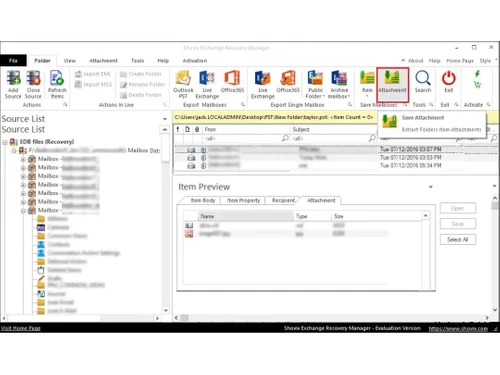Select the Drafts pencil folder icon
The image size is (500, 375).
[41, 278]
